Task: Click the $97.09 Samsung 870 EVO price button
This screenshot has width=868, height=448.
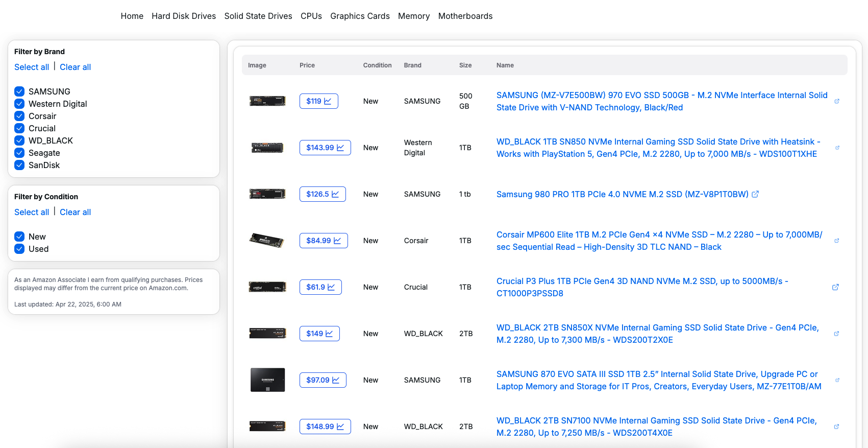Action: click(x=323, y=380)
